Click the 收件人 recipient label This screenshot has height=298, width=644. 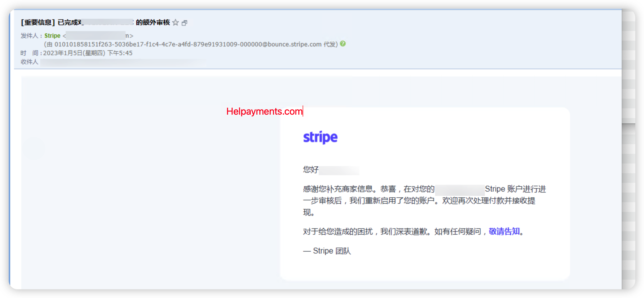pyautogui.click(x=29, y=62)
